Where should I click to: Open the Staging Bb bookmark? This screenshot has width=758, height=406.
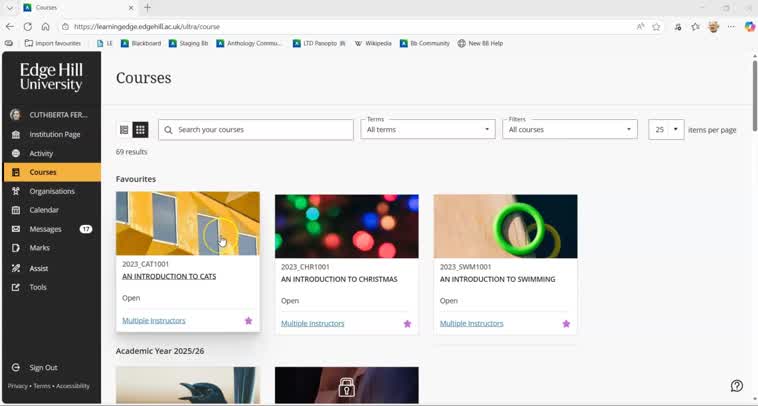pos(189,43)
